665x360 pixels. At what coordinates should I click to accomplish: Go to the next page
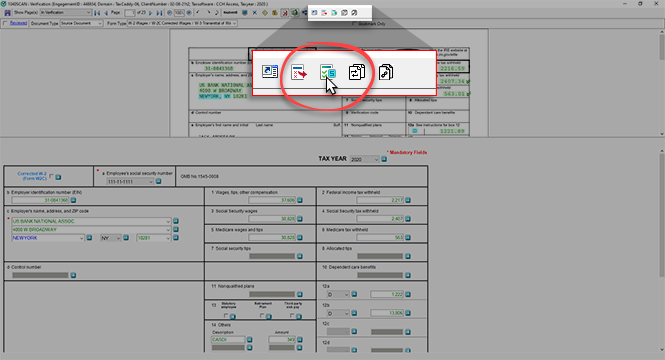(x=151, y=13)
